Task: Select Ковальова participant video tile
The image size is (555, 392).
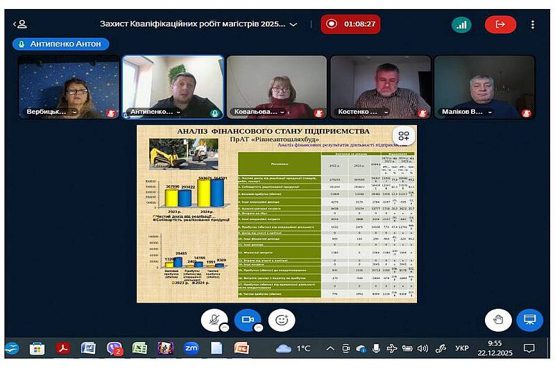Action: [276, 87]
